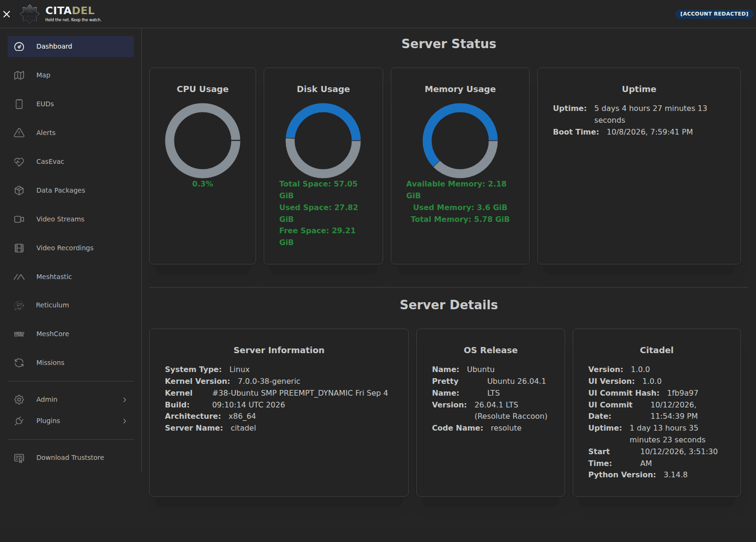Click the Citadel logo emblem
756x542 pixels.
point(30,14)
